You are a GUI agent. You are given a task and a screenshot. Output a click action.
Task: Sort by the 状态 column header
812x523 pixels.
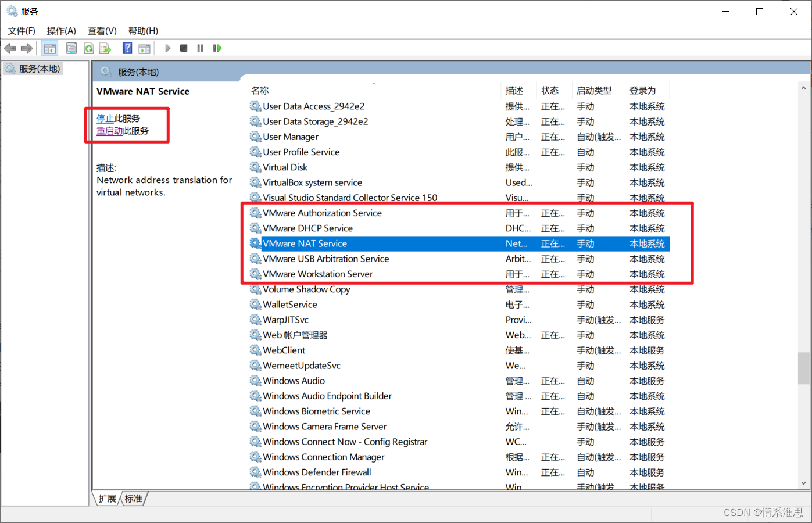point(550,91)
